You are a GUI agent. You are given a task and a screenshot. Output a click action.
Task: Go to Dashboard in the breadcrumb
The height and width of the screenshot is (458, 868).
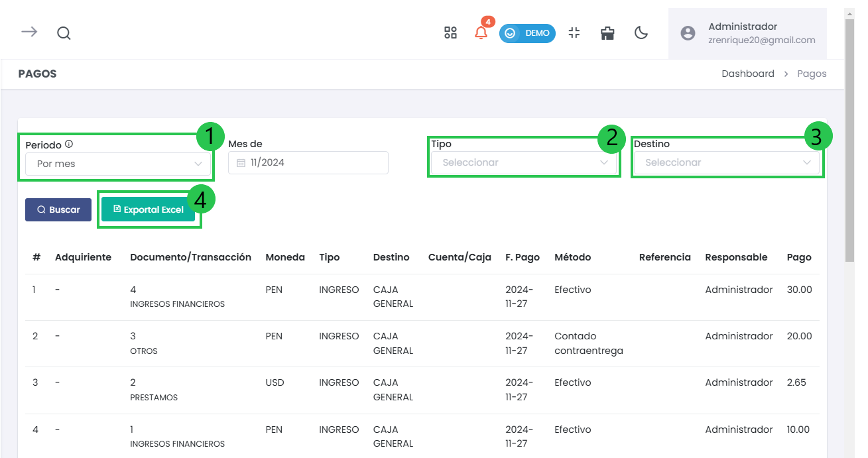pyautogui.click(x=747, y=74)
